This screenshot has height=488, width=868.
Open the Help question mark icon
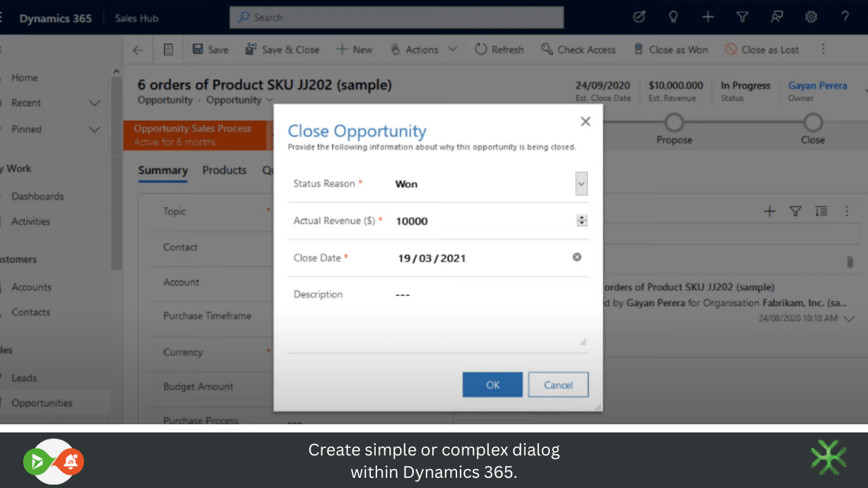click(845, 18)
